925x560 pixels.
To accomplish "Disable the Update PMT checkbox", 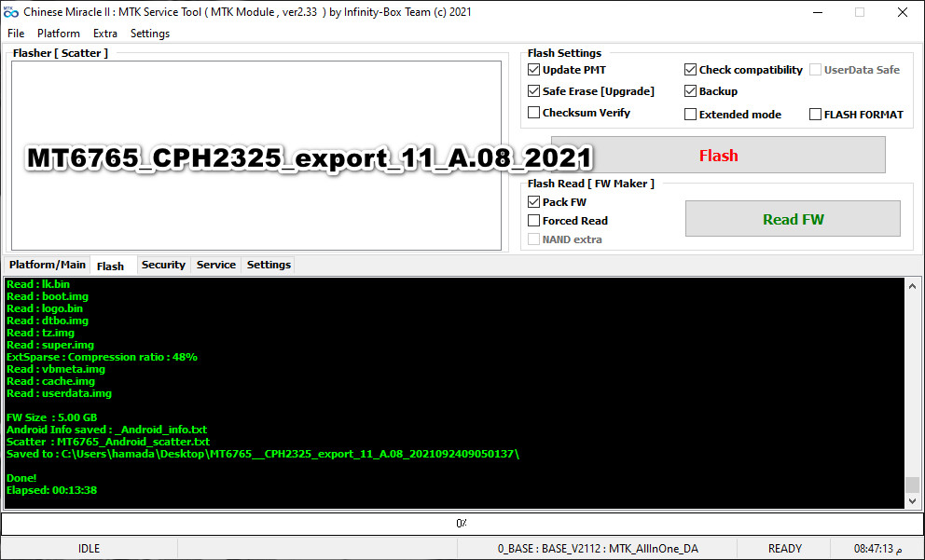I will coord(534,69).
